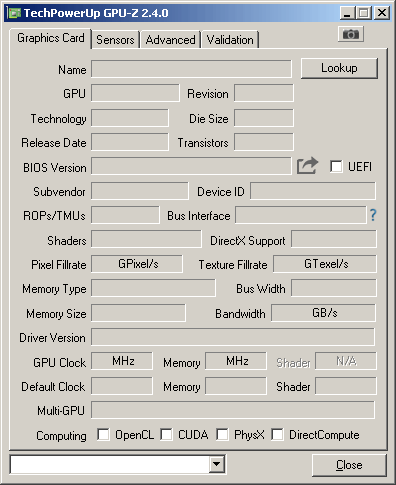Click the GPU-Z title bar app icon

(14, 13)
